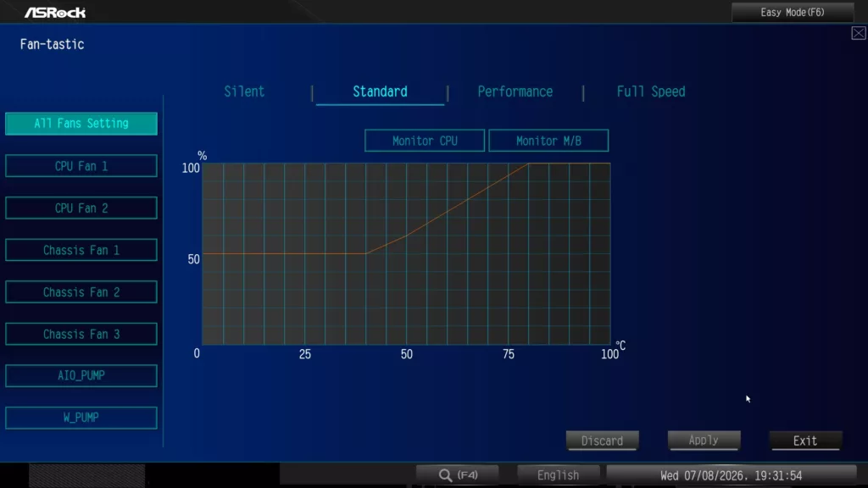The width and height of the screenshot is (868, 488).
Task: Click the 25 temperature axis label
Action: 305,354
